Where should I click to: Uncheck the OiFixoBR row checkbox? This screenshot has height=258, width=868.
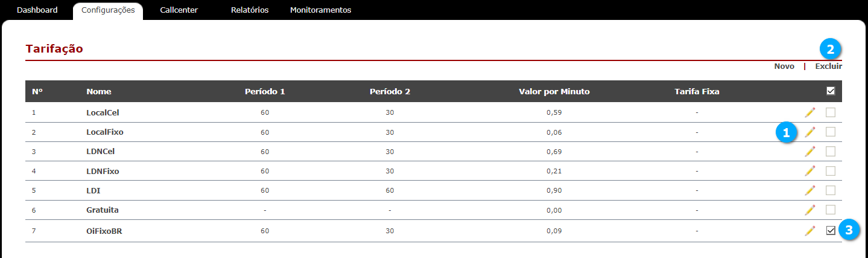click(x=831, y=230)
